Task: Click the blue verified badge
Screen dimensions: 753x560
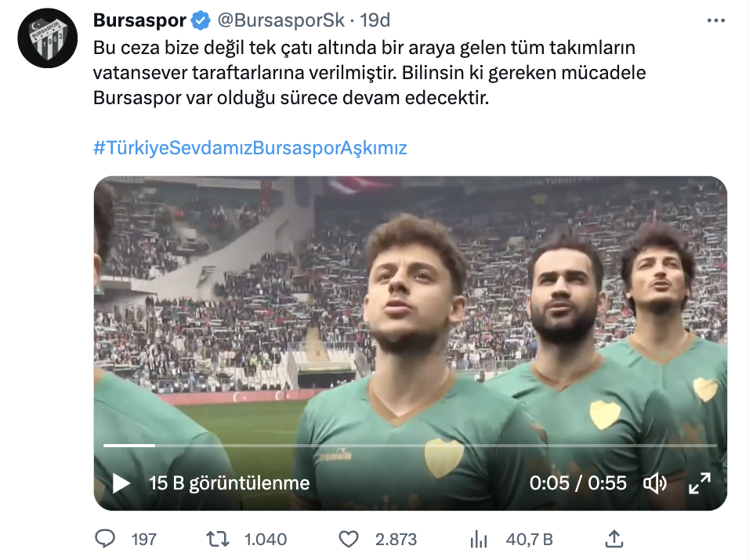Action: click(201, 20)
